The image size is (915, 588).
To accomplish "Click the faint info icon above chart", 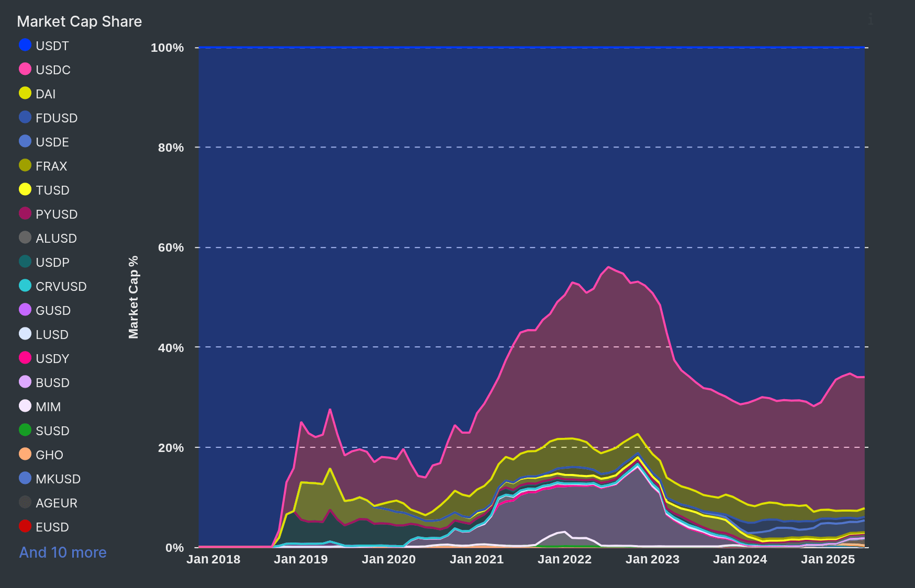I will 871,19.
